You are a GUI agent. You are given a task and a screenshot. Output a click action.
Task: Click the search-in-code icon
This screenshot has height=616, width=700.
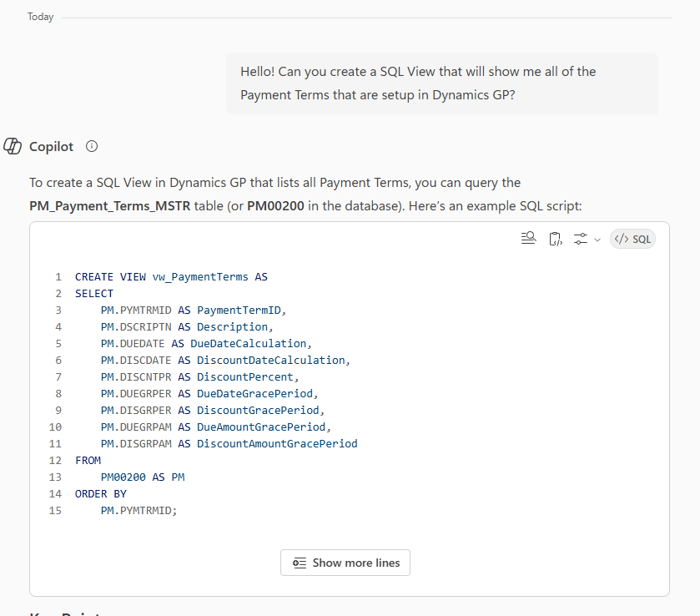tap(529, 239)
